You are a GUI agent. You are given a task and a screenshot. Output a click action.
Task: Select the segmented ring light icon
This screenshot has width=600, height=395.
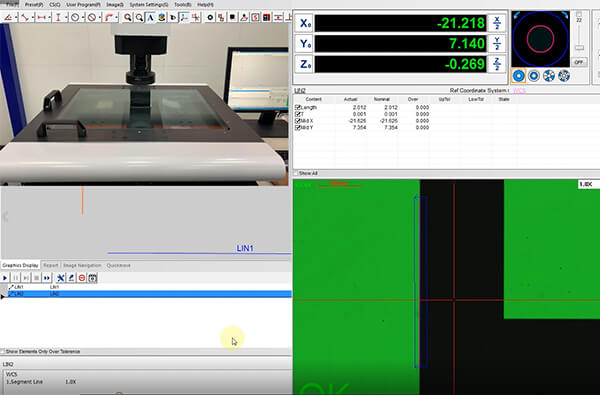(x=549, y=76)
